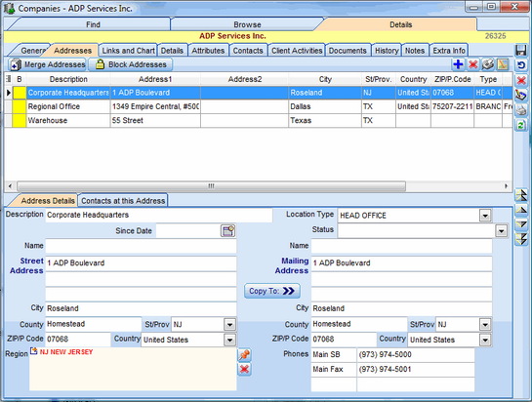Click the printer icon in the address grid toolbar
Image resolution: width=532 pixels, height=402 pixels.
[x=488, y=64]
